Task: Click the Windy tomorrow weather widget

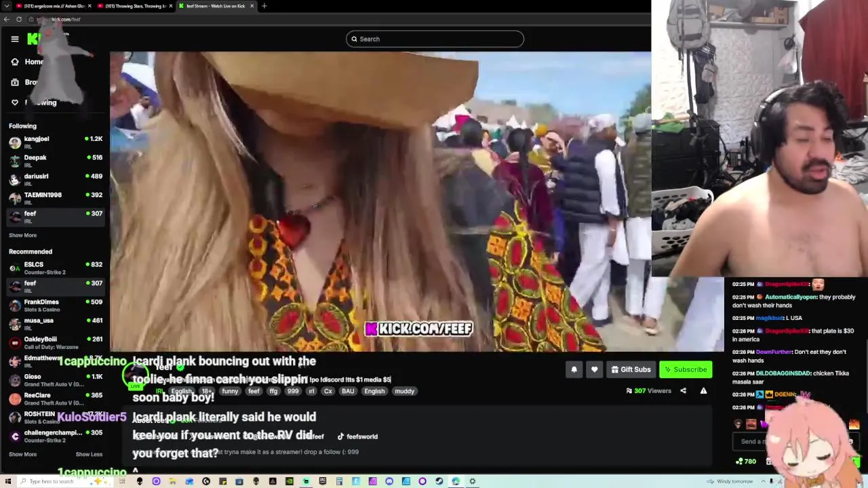Action: pos(730,481)
